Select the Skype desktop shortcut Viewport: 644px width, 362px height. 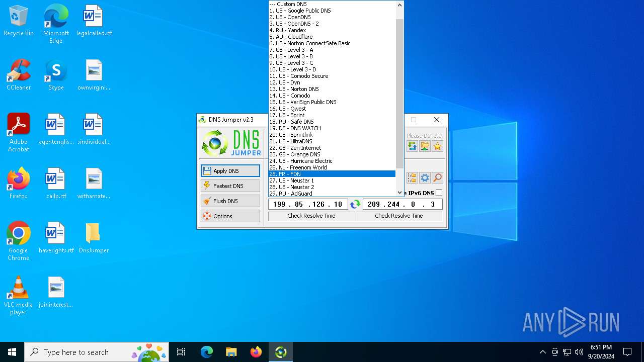point(56,75)
